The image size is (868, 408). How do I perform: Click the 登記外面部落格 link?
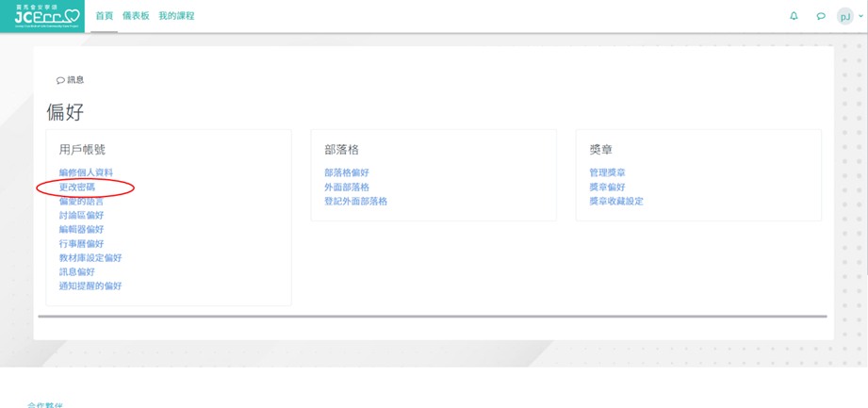click(x=355, y=201)
